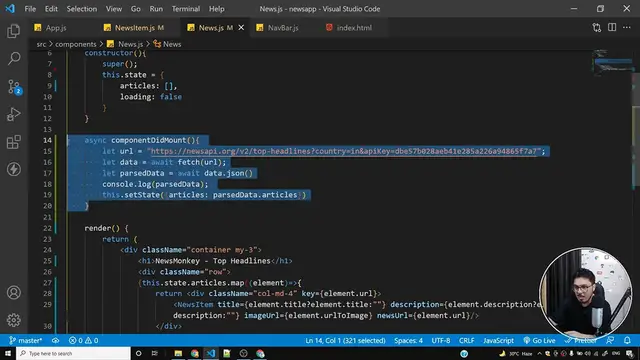The image size is (640, 360).
Task: Open the Terminal menu
Action: coord(186,9)
